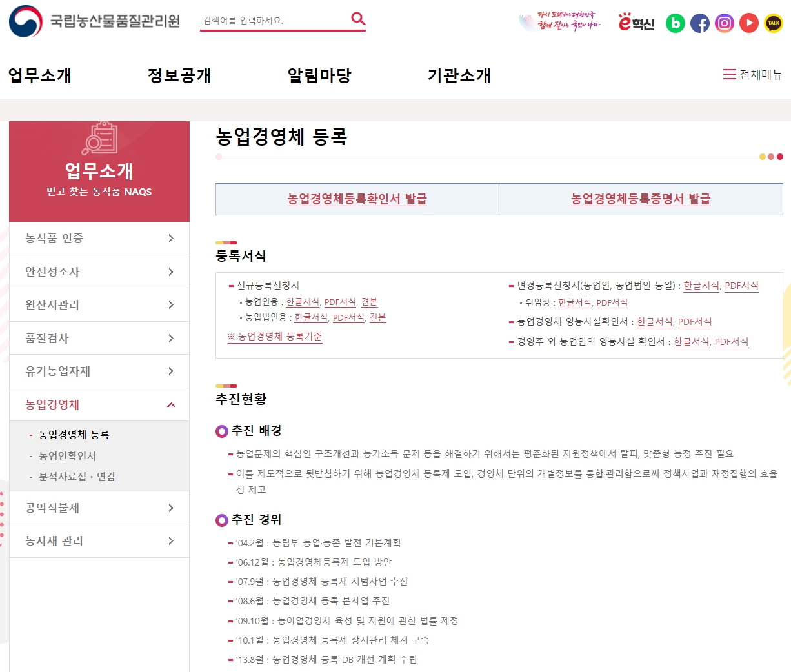Download 경영주 외 농업인 한글서식 link

692,342
